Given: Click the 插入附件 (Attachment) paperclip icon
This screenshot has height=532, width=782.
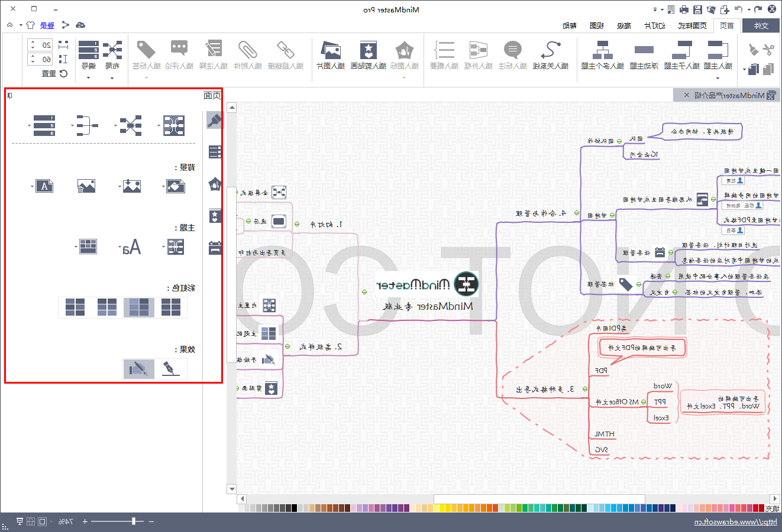Looking at the screenshot, I should coord(247,51).
